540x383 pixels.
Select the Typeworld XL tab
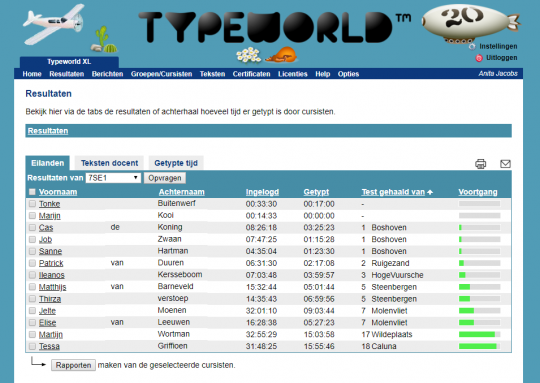coord(69,62)
